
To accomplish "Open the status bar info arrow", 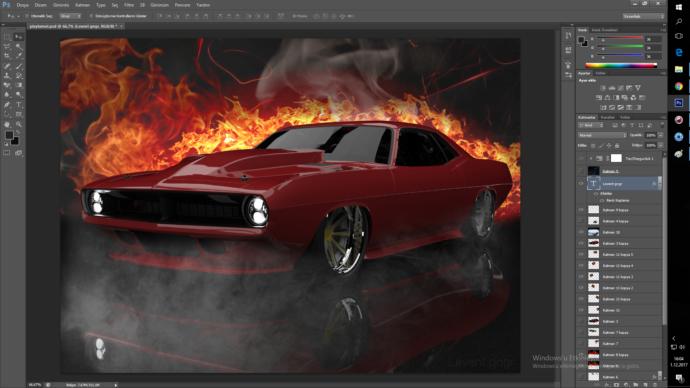I will click(x=116, y=385).
